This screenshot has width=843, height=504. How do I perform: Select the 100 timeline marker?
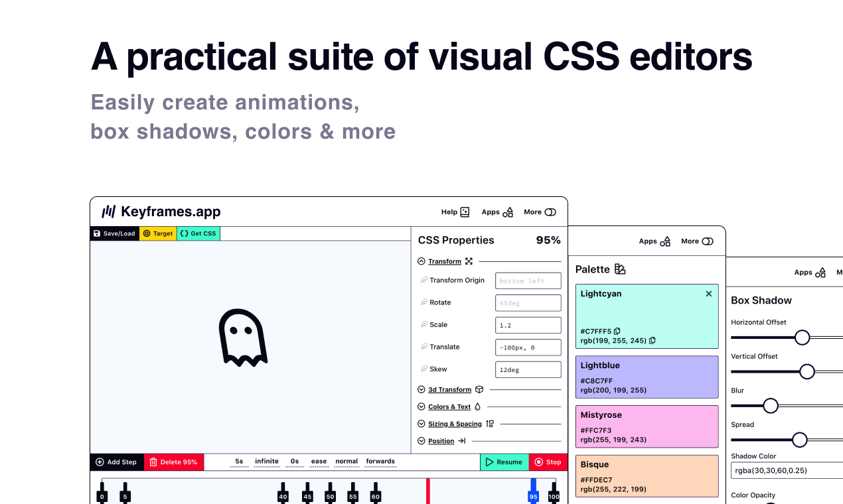[x=554, y=493]
